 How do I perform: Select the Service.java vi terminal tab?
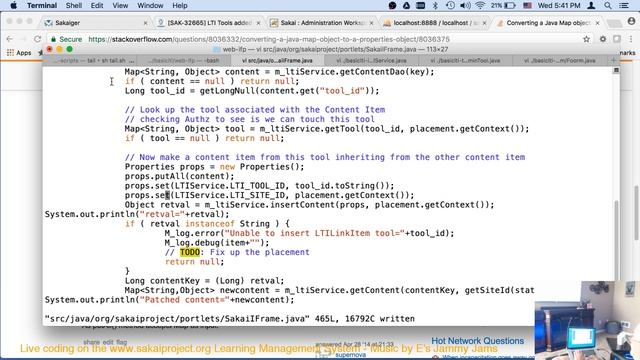tap(371, 60)
